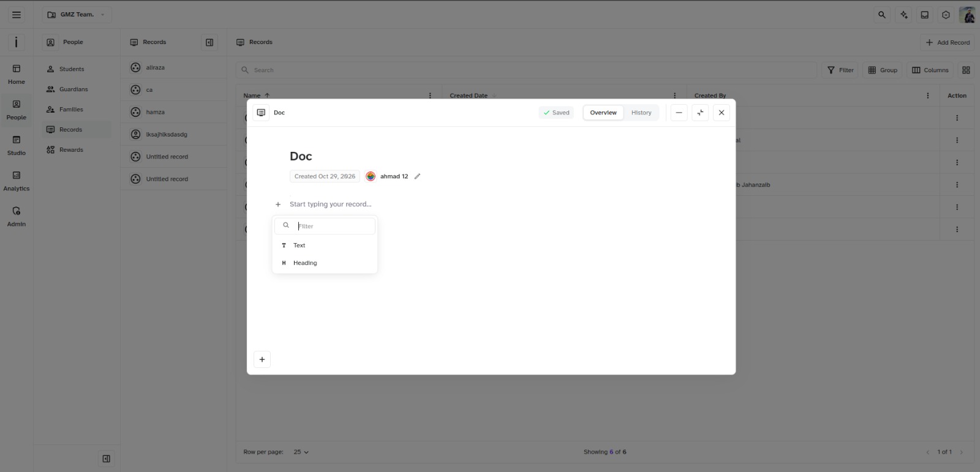Click the plus button at dialog bottom
The image size is (980, 472).
click(x=262, y=359)
